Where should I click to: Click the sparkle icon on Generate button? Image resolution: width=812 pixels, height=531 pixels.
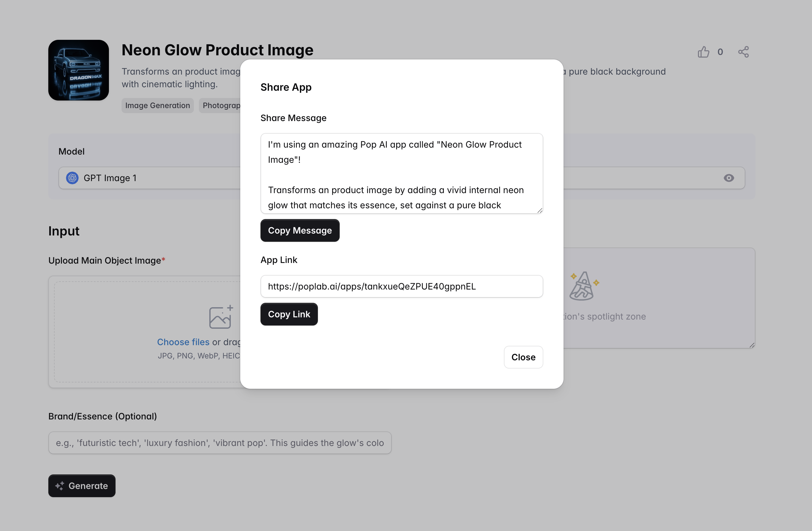click(x=60, y=485)
